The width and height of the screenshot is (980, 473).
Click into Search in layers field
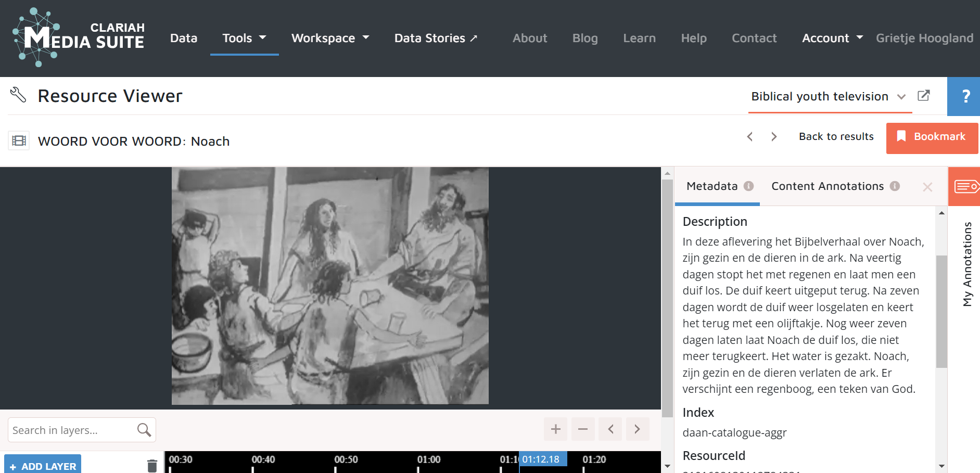coord(70,430)
